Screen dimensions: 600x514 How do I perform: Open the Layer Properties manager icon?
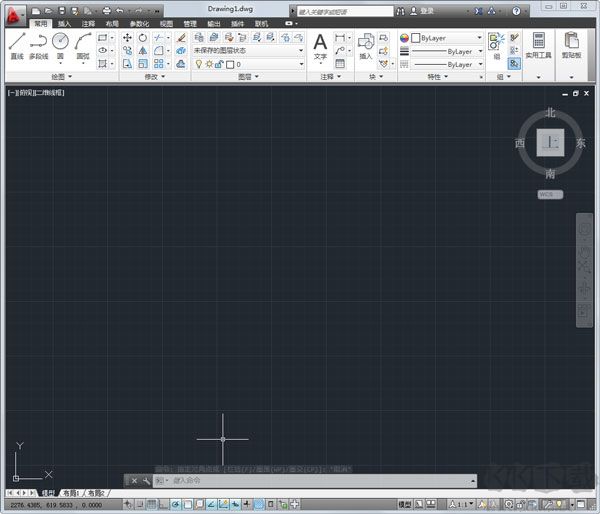[199, 38]
